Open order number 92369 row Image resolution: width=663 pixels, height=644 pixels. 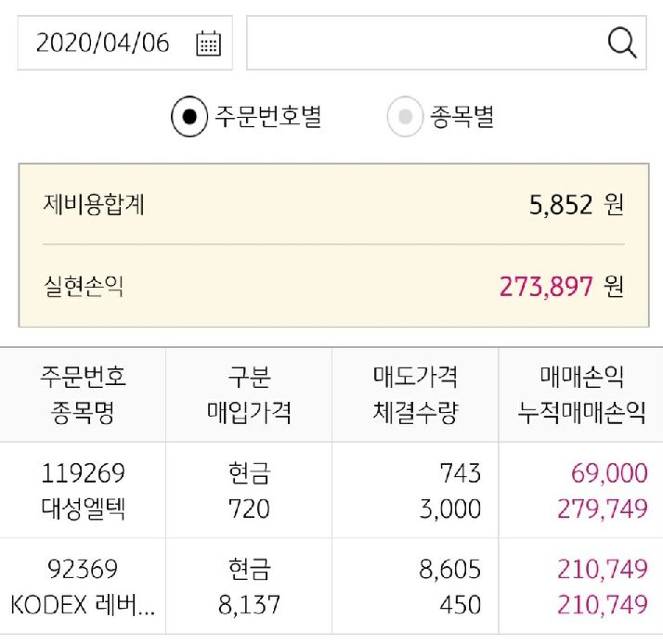83,570
